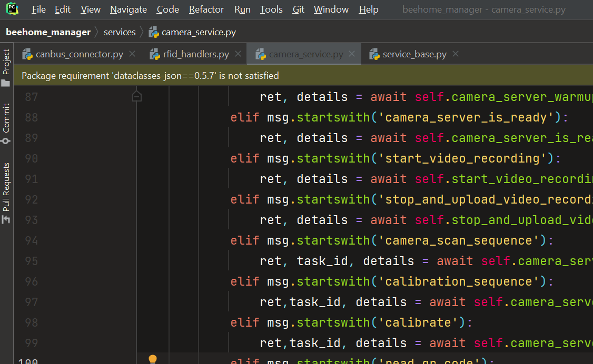
Task: Close the service_base.py tab
Action: click(456, 54)
